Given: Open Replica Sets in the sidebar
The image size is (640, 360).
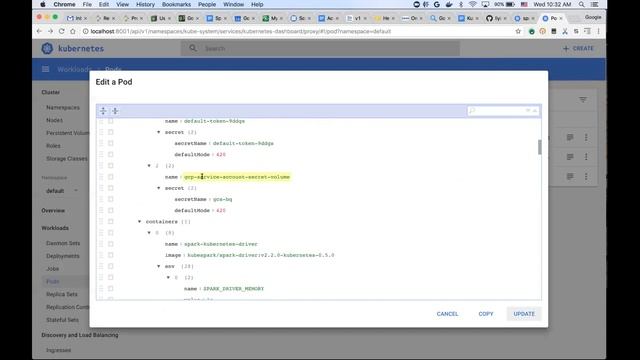Looking at the screenshot, I should [x=62, y=294].
